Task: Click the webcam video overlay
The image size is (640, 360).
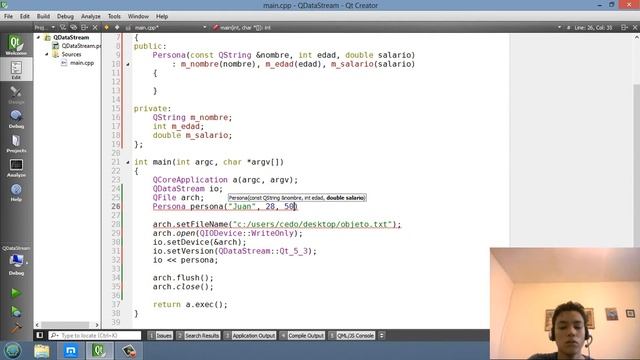Action: point(565,304)
